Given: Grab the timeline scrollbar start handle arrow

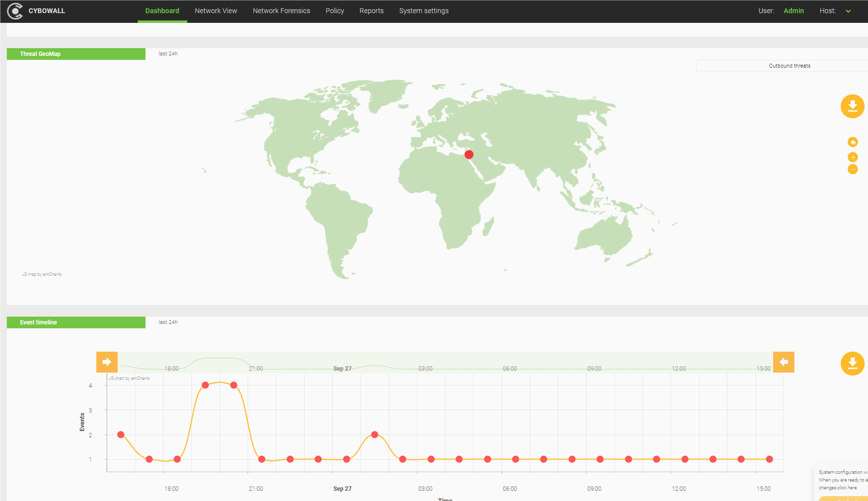Looking at the screenshot, I should (x=107, y=362).
